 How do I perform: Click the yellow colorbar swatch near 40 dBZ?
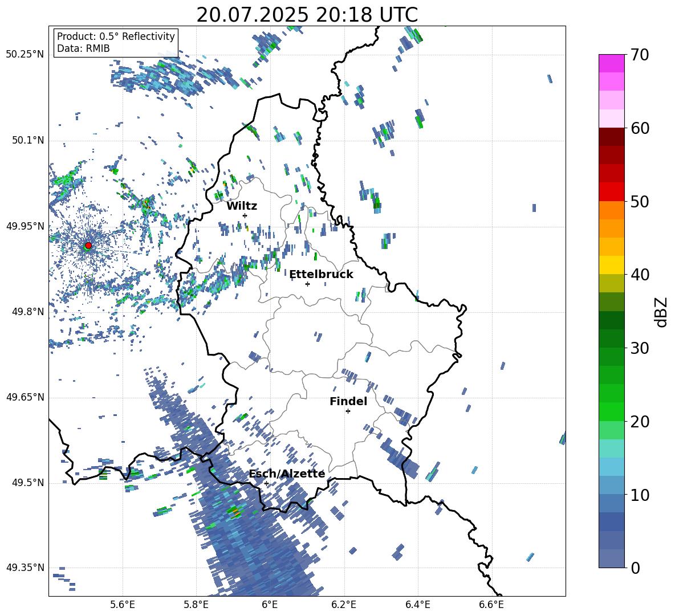(611, 265)
